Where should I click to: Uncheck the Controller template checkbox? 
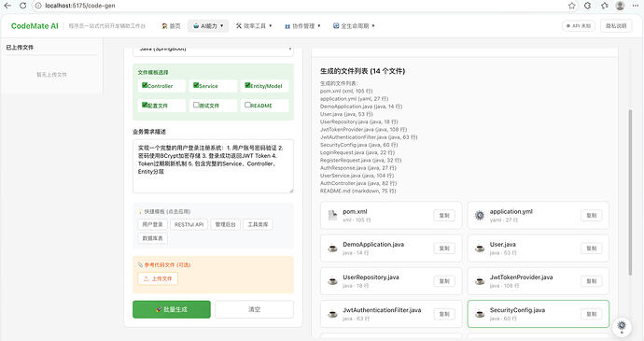[145, 85]
